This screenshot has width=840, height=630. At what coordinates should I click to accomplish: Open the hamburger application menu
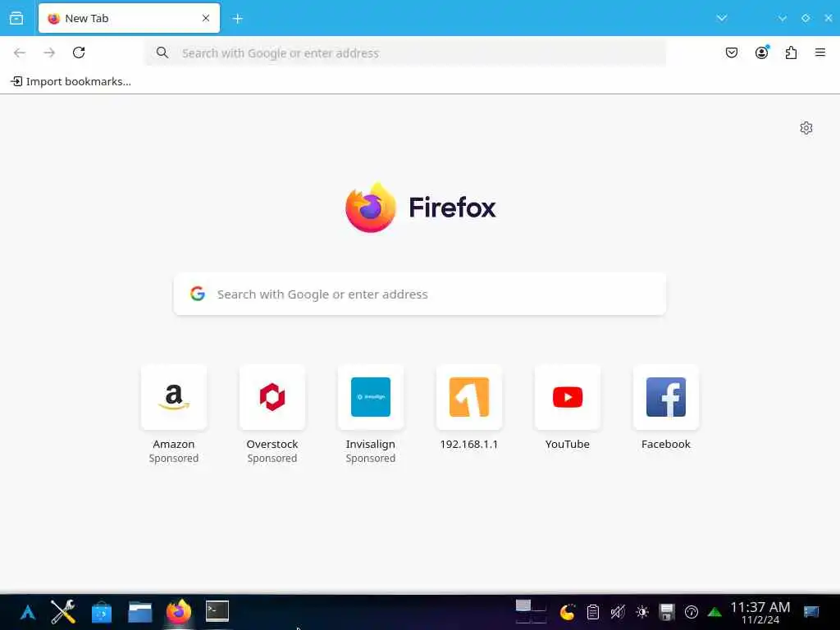point(820,52)
